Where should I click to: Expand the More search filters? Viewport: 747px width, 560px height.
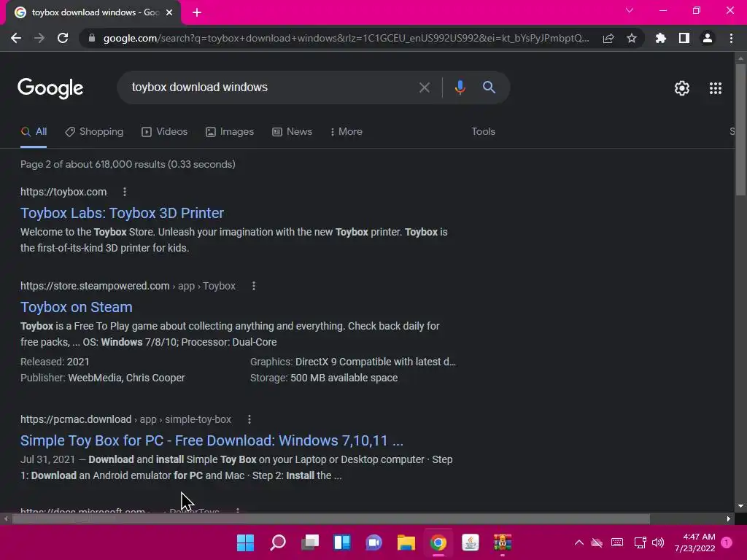click(347, 131)
